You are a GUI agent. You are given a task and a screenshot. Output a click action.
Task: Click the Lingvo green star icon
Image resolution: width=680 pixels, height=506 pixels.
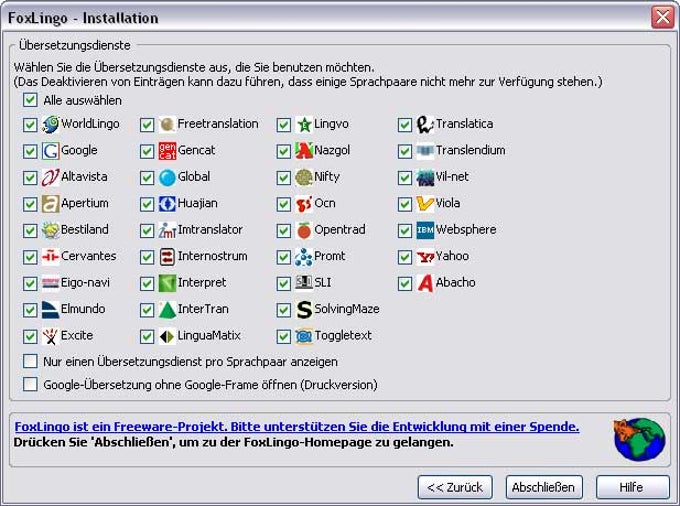(x=304, y=124)
